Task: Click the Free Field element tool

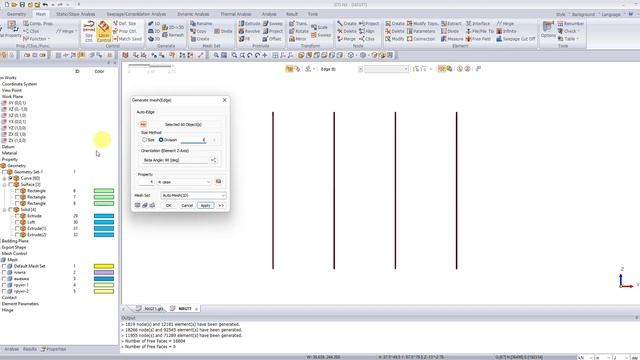Action: (x=478, y=39)
